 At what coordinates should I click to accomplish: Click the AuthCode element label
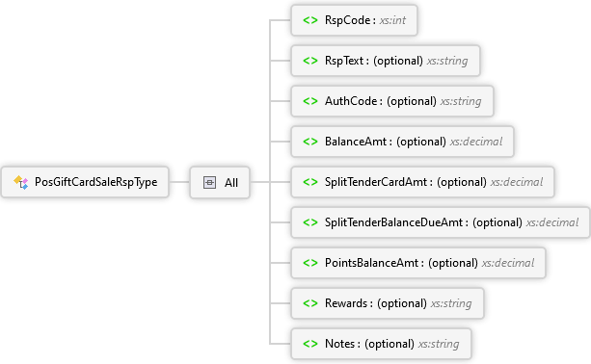tap(351, 101)
